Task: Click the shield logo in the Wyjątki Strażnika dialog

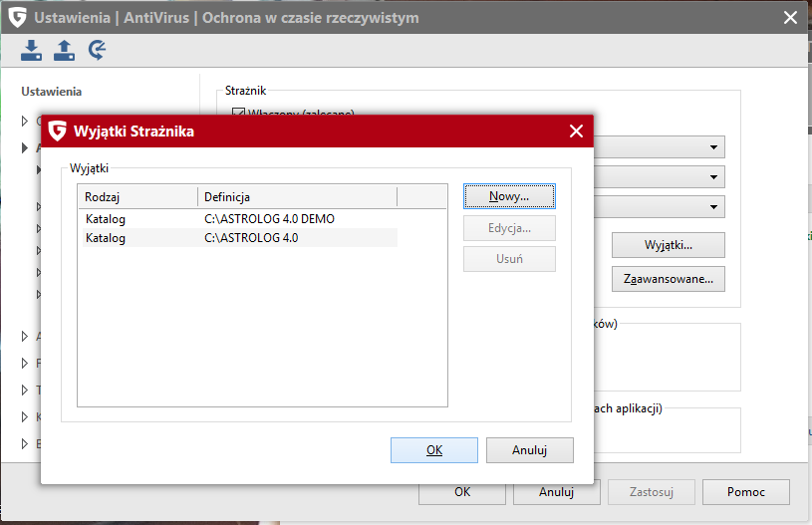Action: pyautogui.click(x=57, y=131)
